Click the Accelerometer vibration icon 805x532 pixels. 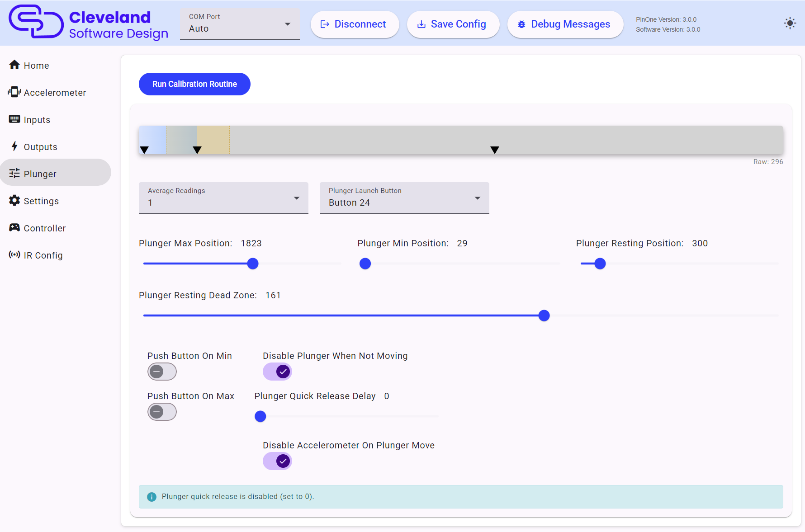point(14,92)
